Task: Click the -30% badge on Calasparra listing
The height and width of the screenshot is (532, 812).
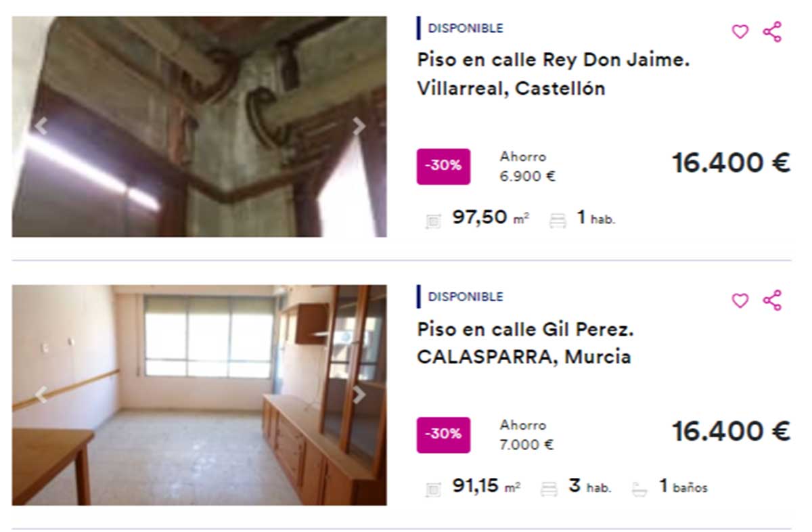Action: click(443, 435)
